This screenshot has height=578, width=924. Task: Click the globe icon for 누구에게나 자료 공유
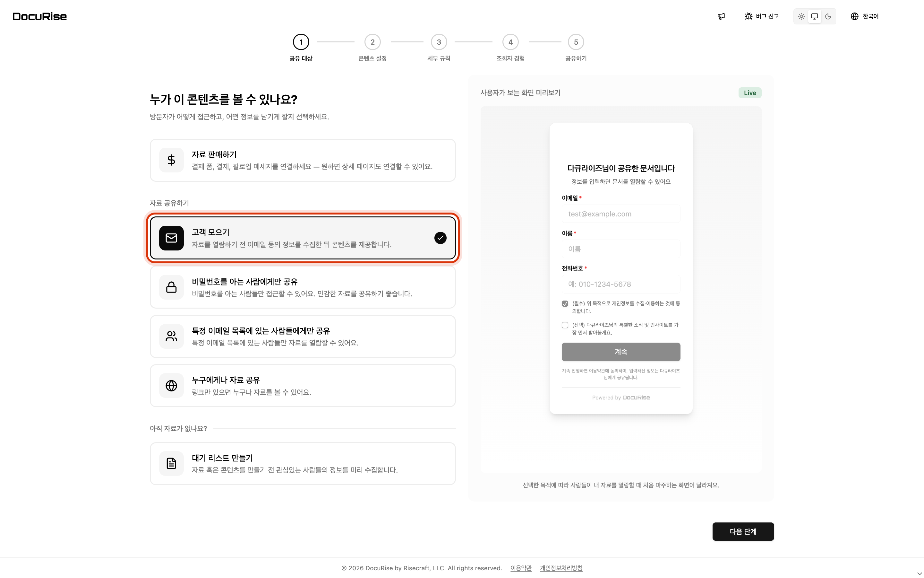171,386
